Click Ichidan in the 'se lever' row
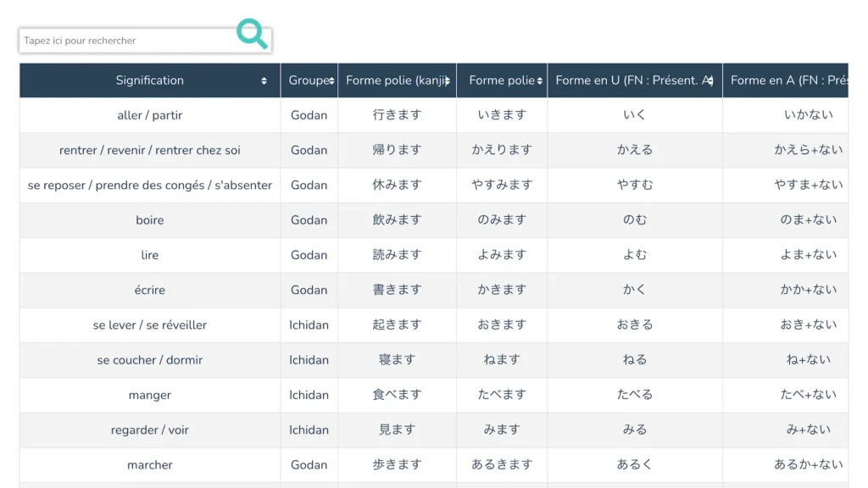Image resolution: width=868 pixels, height=488 pixels. coord(309,324)
